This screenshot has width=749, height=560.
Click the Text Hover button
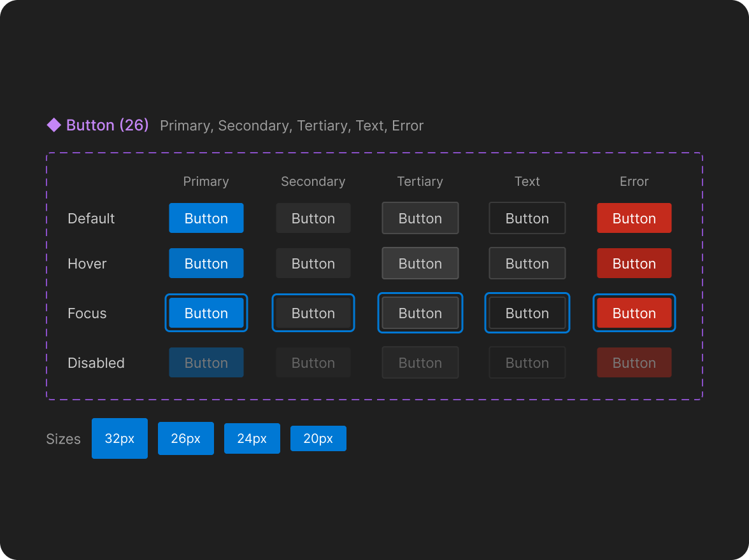pos(527,263)
